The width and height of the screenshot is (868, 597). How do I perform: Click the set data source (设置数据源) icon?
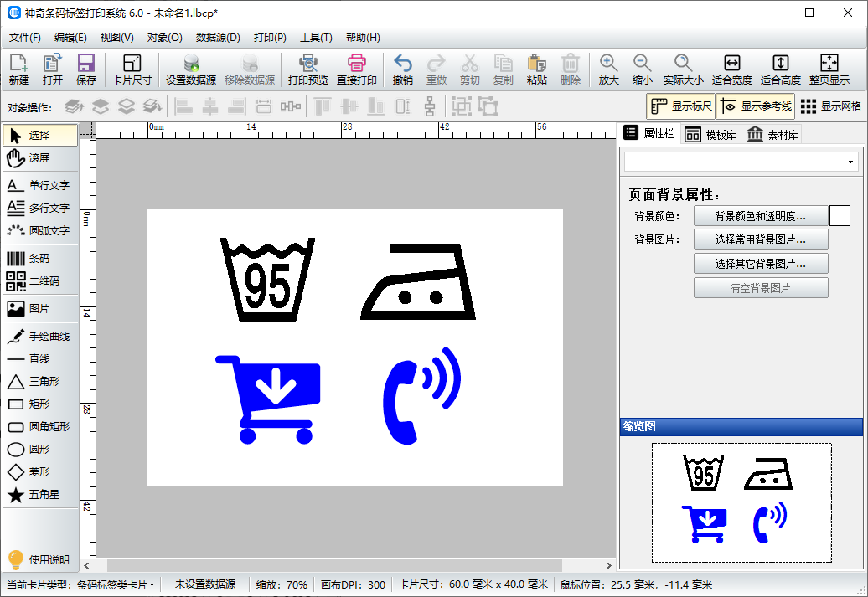click(191, 70)
